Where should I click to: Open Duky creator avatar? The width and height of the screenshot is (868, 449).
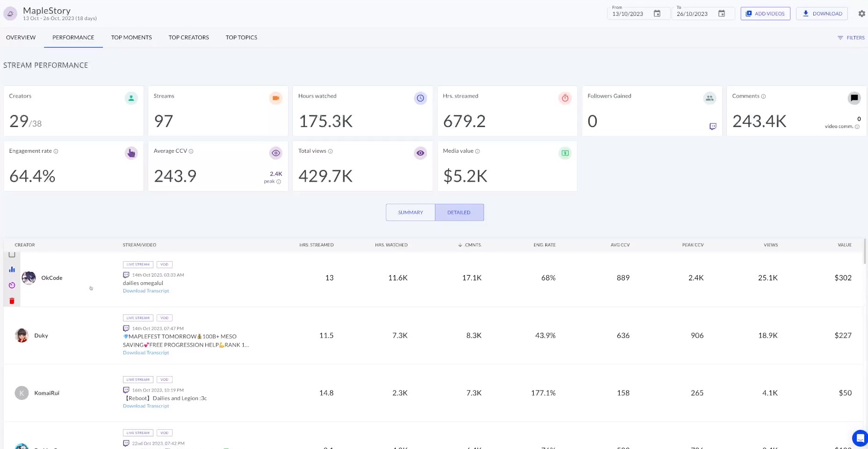click(22, 335)
